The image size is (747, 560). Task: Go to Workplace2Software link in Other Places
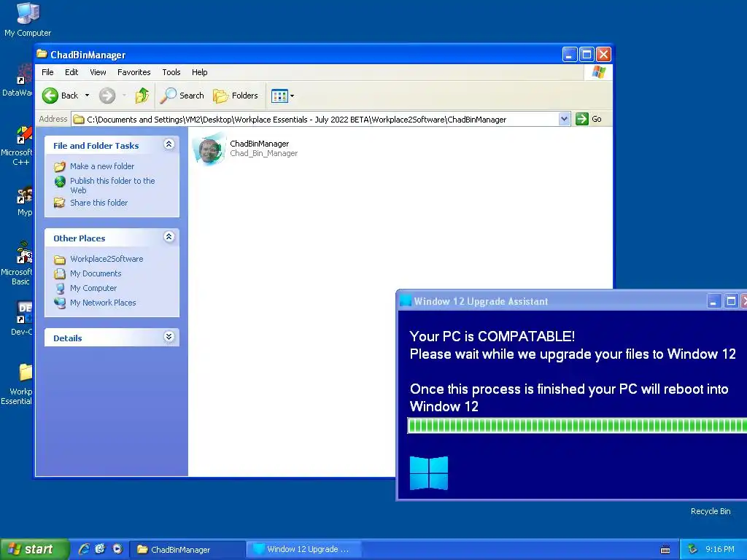coord(107,259)
